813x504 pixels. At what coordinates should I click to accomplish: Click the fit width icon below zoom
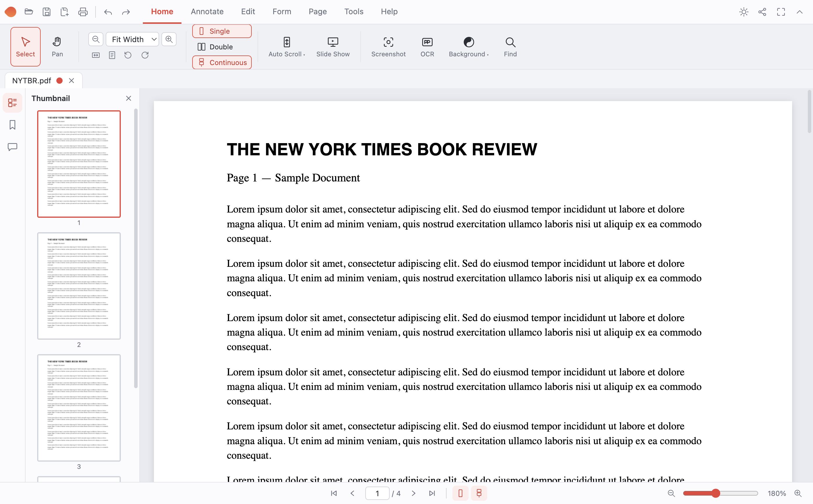tap(96, 55)
